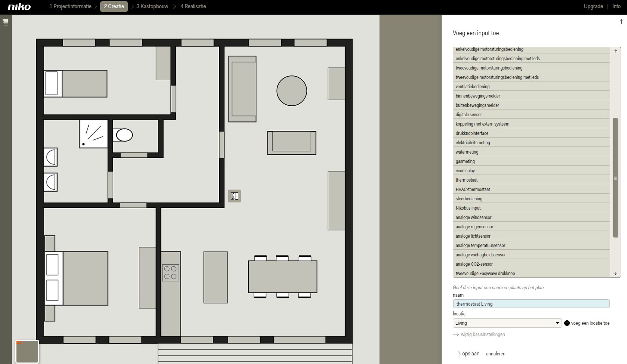Select drukknopinterface from list
The height and width of the screenshot is (364, 627).
(x=531, y=133)
